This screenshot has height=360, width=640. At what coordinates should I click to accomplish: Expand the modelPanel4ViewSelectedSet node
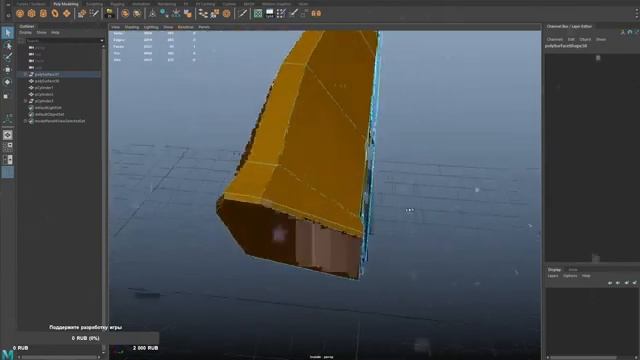[25, 121]
